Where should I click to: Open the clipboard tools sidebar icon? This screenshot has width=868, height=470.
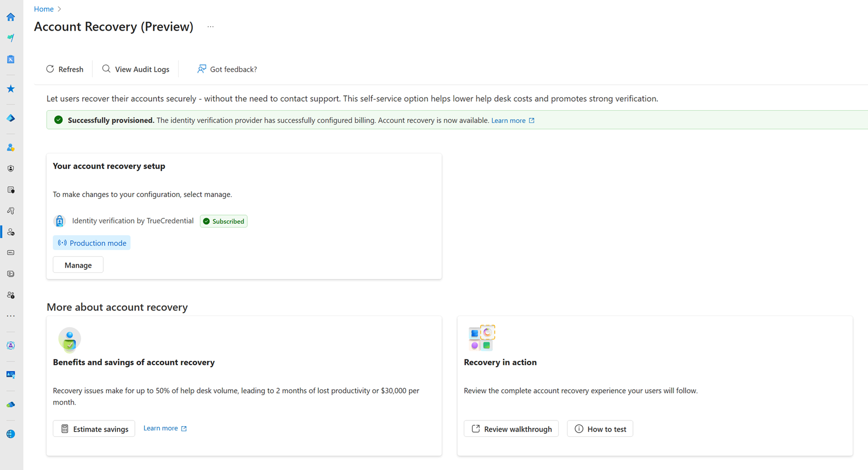coord(11,60)
